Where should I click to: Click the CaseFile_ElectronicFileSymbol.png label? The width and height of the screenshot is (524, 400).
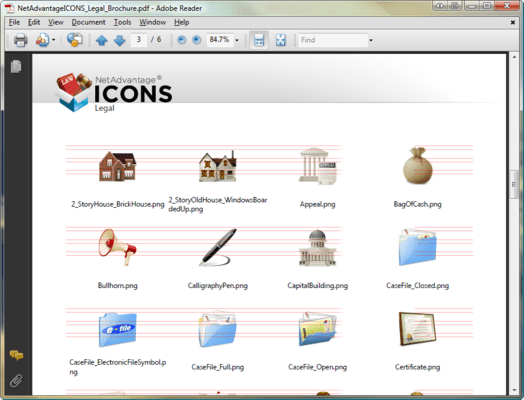tap(118, 367)
